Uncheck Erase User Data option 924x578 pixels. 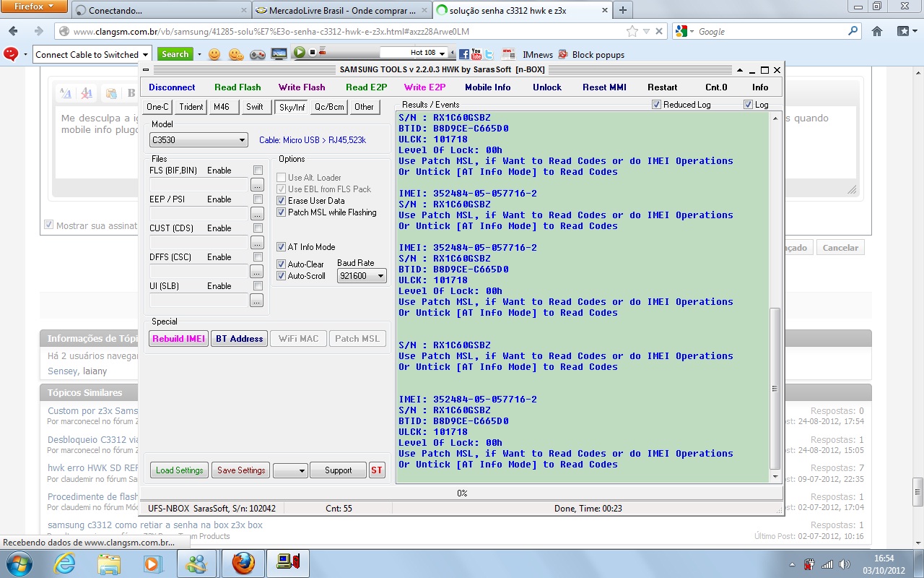pyautogui.click(x=282, y=201)
